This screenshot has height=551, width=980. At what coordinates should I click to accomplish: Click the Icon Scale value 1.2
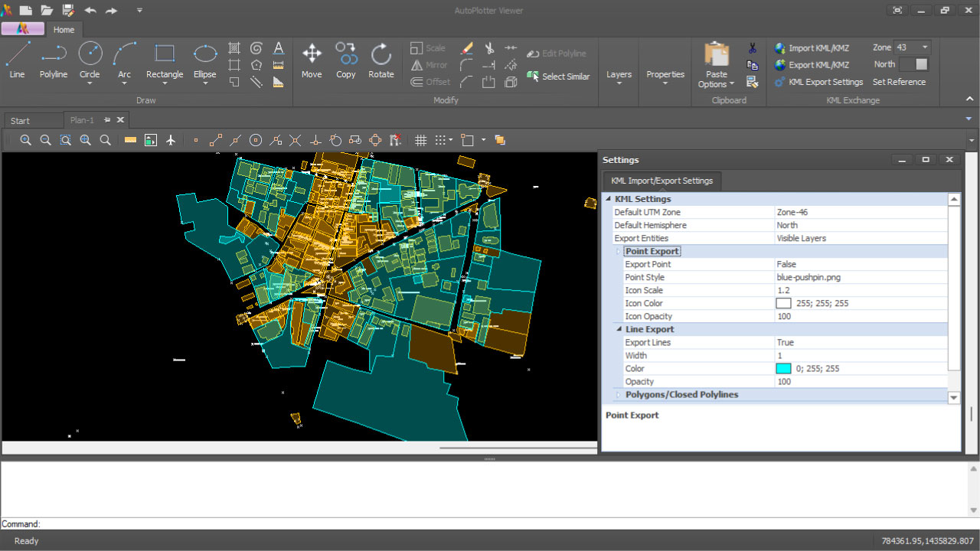(x=782, y=290)
